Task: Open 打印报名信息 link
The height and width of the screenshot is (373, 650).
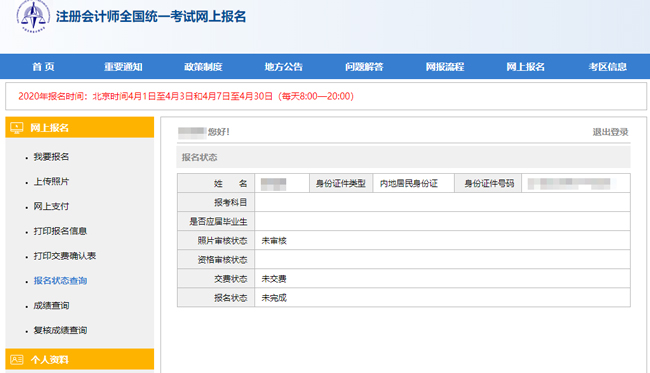Action: click(x=60, y=231)
